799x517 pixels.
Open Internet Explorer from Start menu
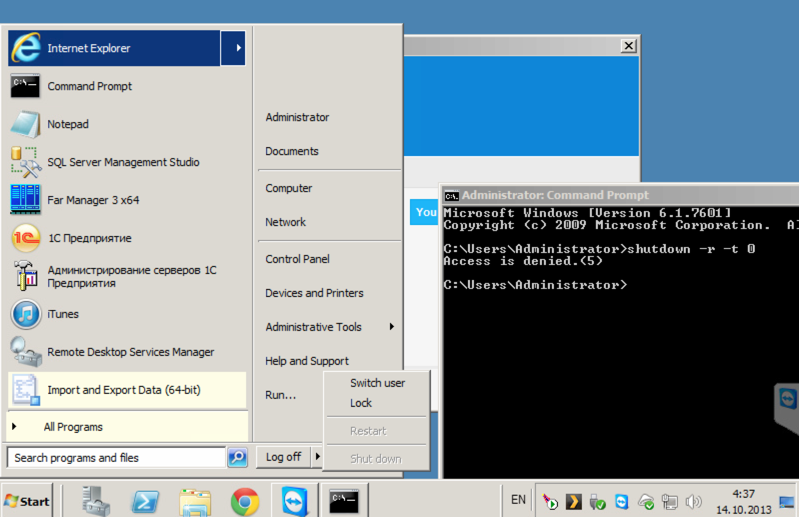[114, 48]
